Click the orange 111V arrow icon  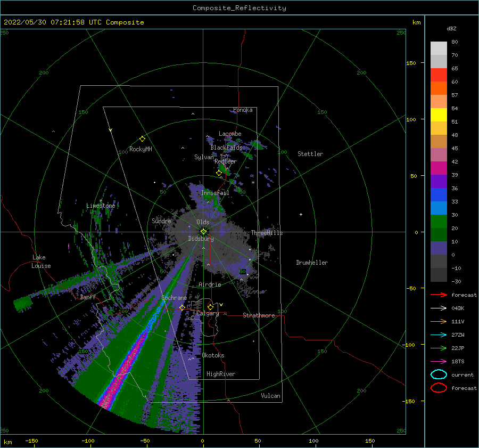[439, 321]
